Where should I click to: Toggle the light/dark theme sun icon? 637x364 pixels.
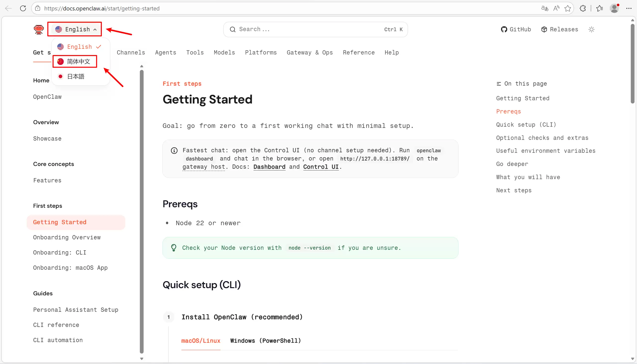click(591, 30)
